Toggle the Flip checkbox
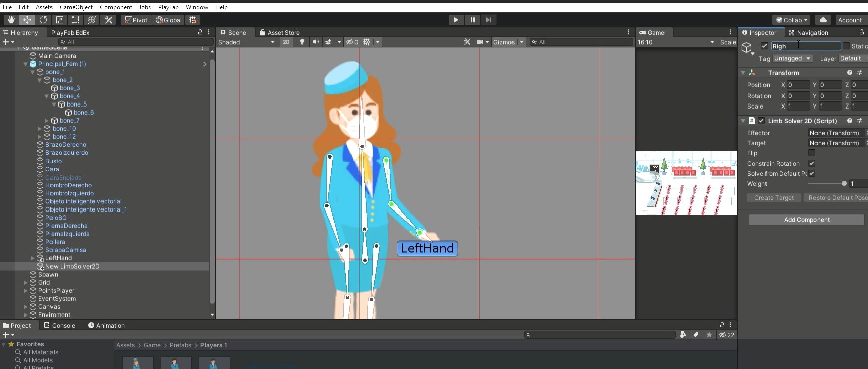The height and width of the screenshot is (369, 868). [812, 153]
